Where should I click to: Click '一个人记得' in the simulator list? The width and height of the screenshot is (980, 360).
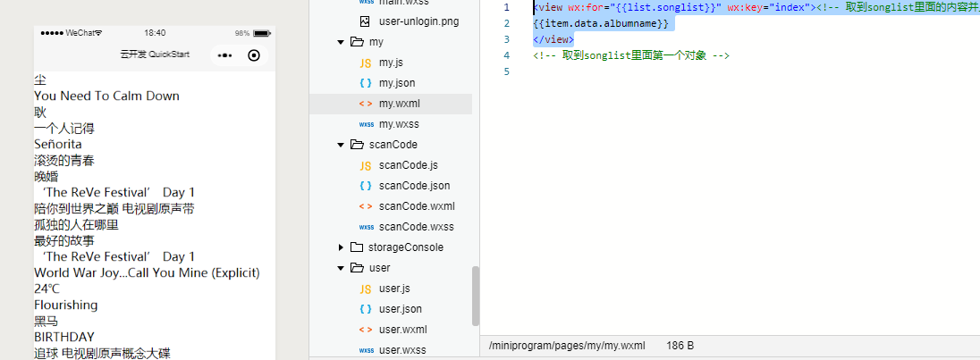click(64, 129)
